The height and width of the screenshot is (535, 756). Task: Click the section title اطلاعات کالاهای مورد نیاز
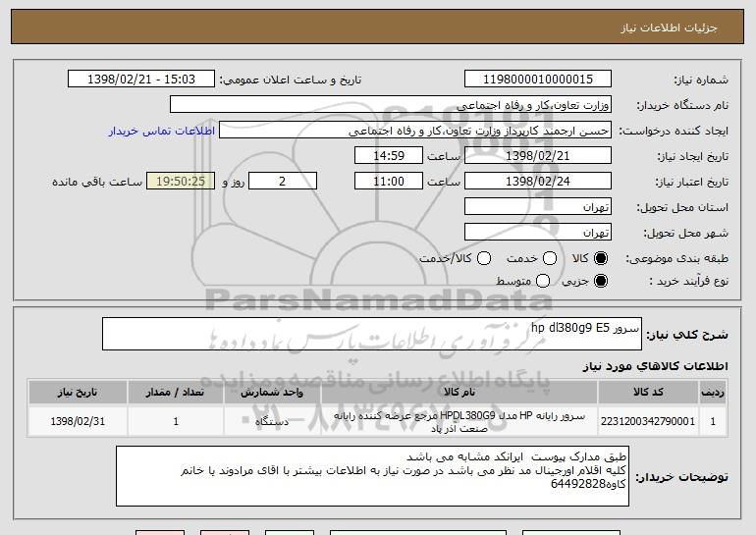pyautogui.click(x=655, y=366)
